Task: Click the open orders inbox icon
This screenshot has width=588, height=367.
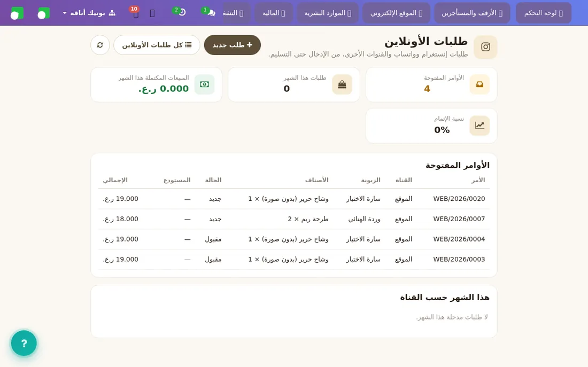Action: (x=479, y=84)
